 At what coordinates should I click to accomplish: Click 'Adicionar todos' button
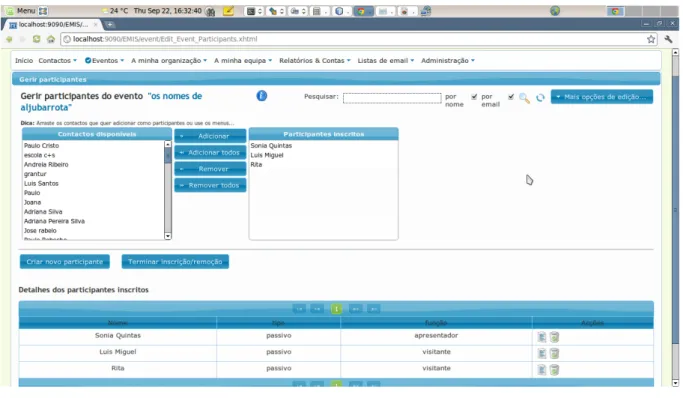[x=210, y=152]
